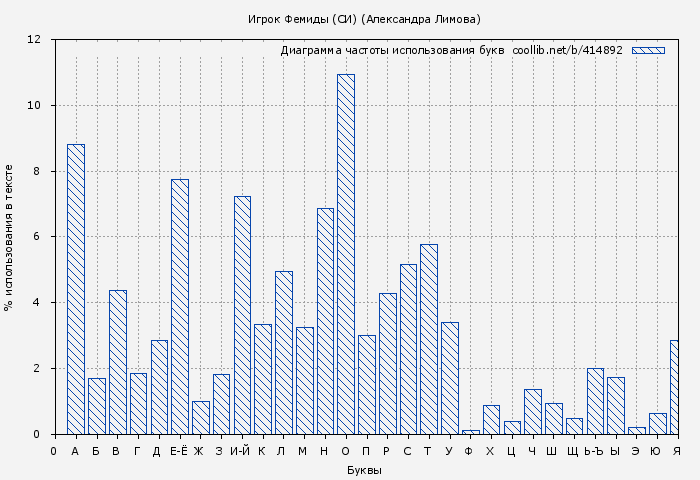Click the x-axis label 'Ф'

click(470, 452)
